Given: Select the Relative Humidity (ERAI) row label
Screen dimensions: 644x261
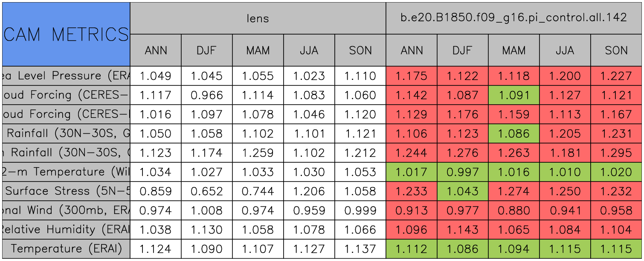Looking at the screenshot, I should pos(66,230).
